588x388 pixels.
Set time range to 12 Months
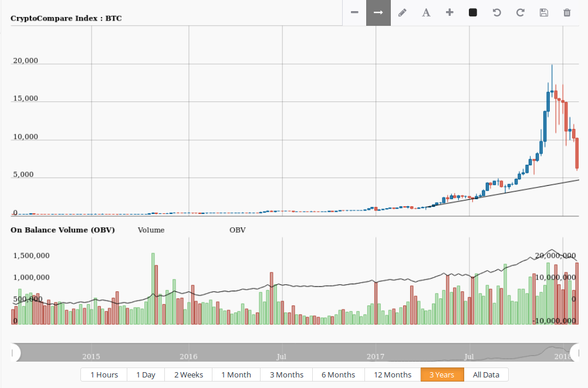coord(393,375)
